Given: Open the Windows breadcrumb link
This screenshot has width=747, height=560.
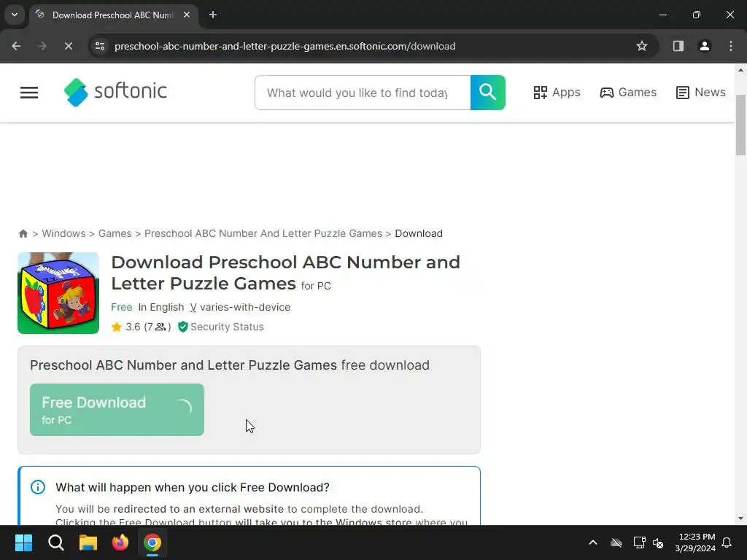Looking at the screenshot, I should (x=64, y=233).
